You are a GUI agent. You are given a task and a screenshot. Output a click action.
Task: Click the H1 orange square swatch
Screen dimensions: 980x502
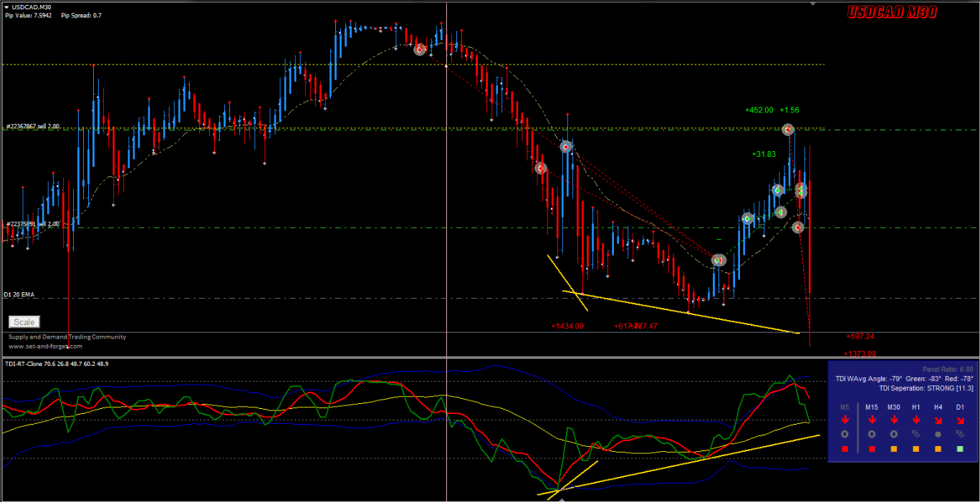pyautogui.click(x=916, y=449)
